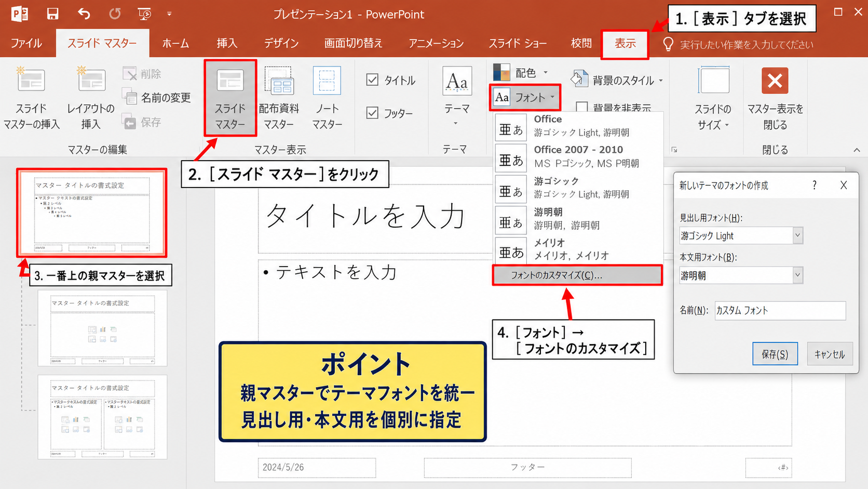Open the 配色 colors dropdown
The image size is (868, 489).
tap(520, 73)
